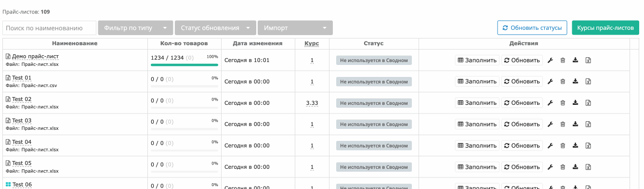Export Test 05 to Excel
This screenshot has width=644, height=189.
tap(588, 167)
